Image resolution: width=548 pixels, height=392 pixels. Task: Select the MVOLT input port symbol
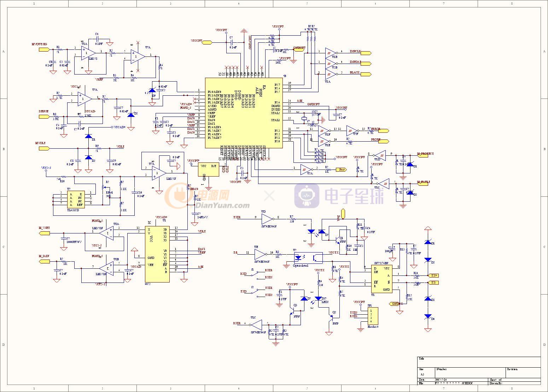pyautogui.click(x=44, y=148)
